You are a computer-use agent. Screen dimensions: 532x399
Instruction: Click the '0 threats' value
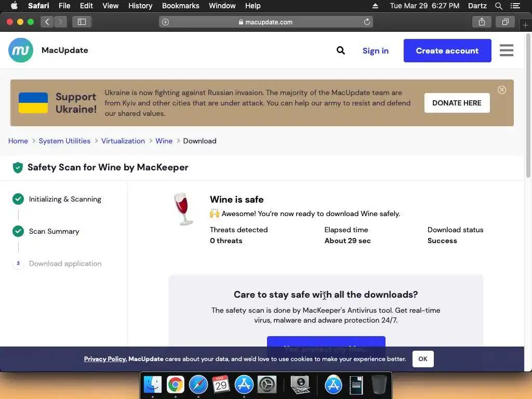pyautogui.click(x=226, y=241)
